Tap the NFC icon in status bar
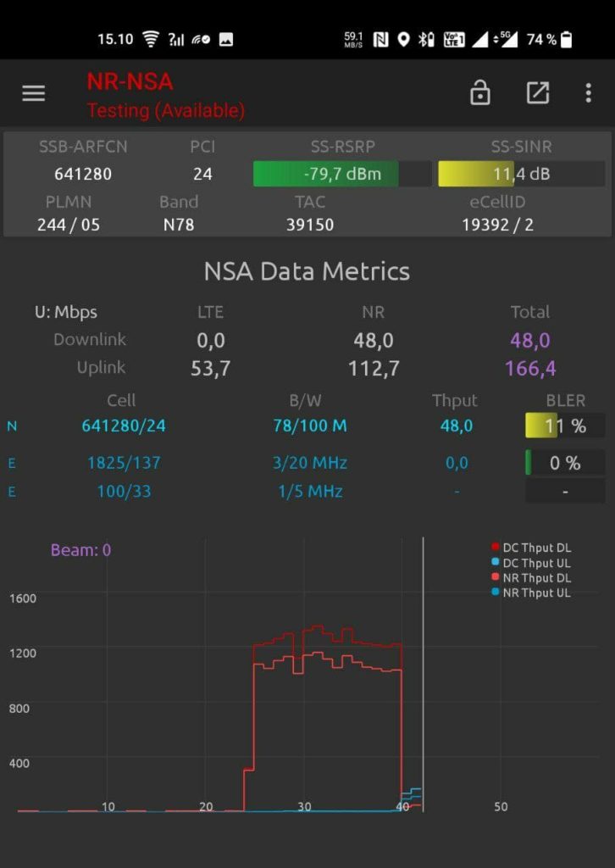 (x=380, y=39)
